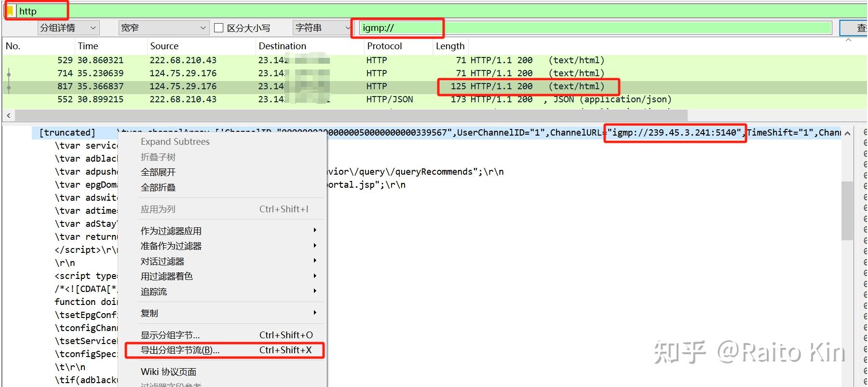Choose 全部折叠 in context menu
The height and width of the screenshot is (387, 868).
pos(158,187)
